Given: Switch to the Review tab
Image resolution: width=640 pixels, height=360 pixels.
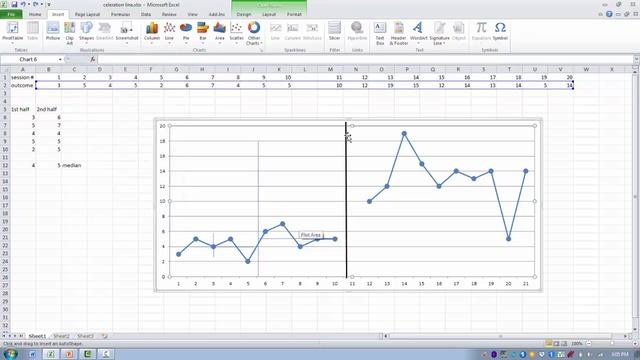Looking at the screenshot, I should coord(169,14).
